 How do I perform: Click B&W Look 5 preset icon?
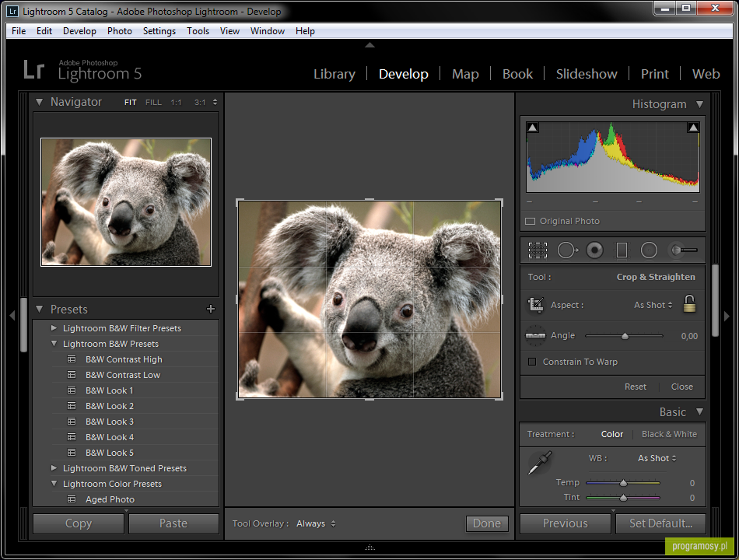[x=72, y=453]
